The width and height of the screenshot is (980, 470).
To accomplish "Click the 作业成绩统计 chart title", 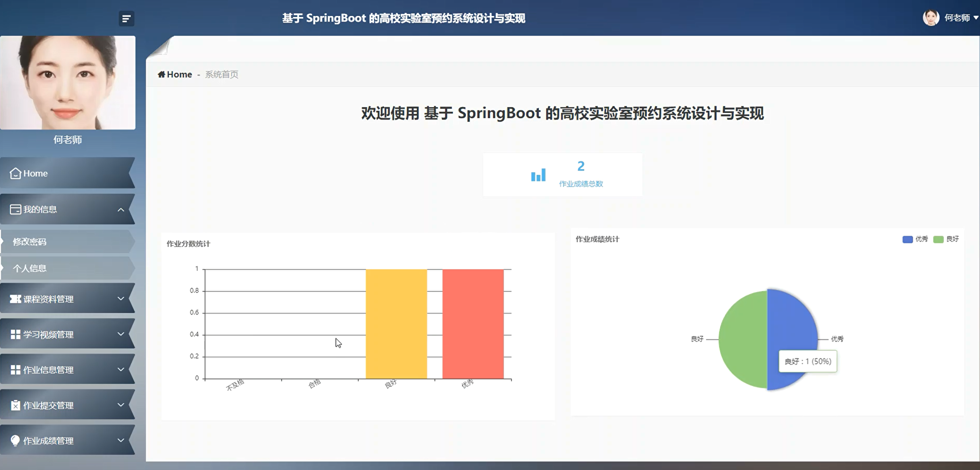I will [x=597, y=239].
